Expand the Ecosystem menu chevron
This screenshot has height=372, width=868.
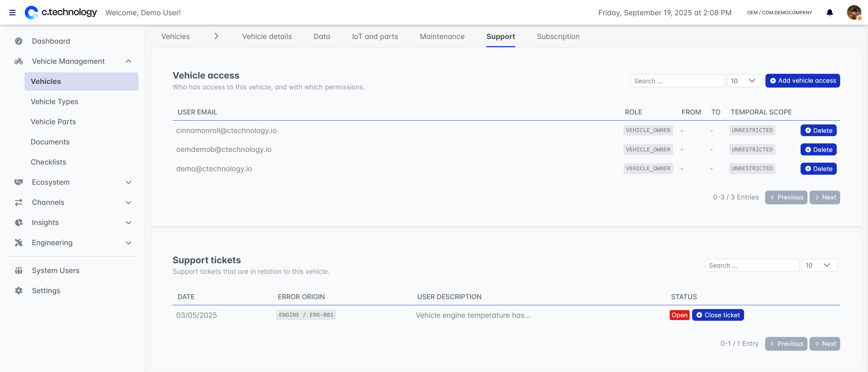point(128,182)
